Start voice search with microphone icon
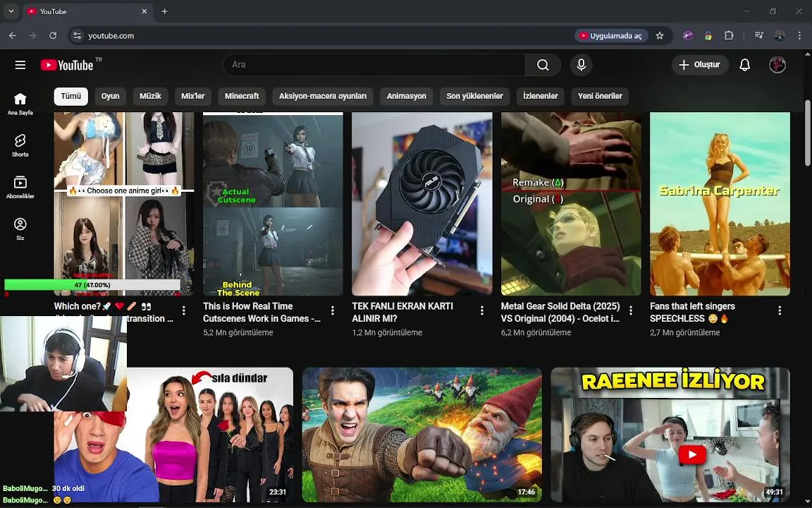Viewport: 812px width, 508px height. pyautogui.click(x=581, y=65)
